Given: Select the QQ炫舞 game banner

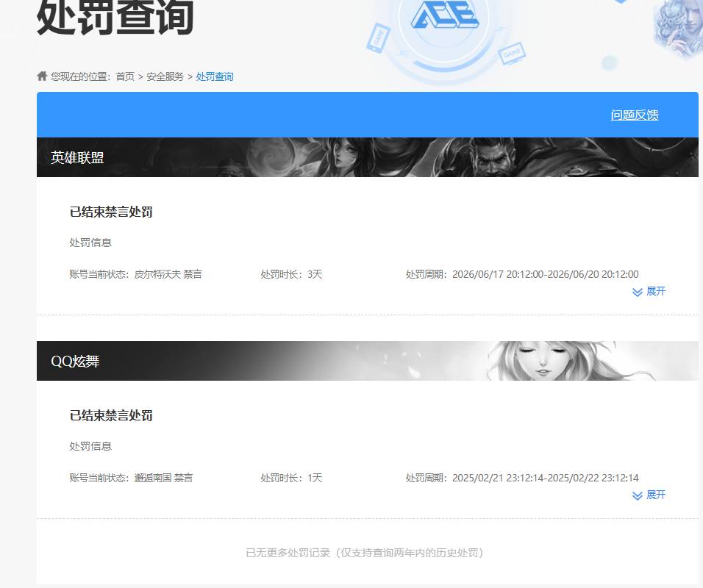Looking at the screenshot, I should click(x=368, y=361).
